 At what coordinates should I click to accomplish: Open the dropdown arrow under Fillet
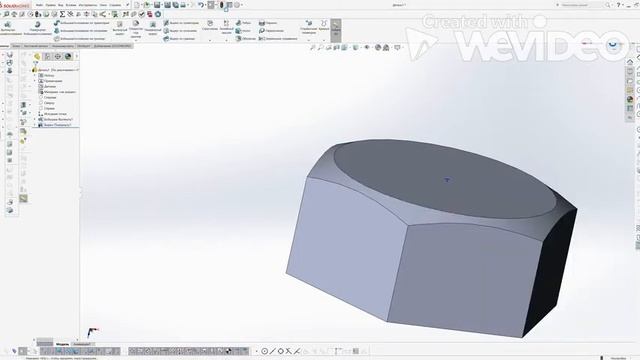point(210,40)
